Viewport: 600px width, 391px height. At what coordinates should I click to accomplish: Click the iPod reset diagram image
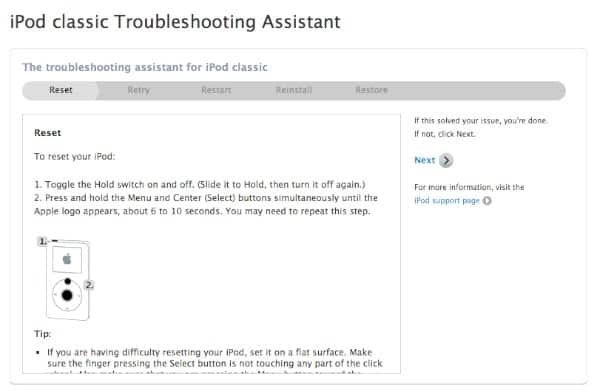[66, 279]
